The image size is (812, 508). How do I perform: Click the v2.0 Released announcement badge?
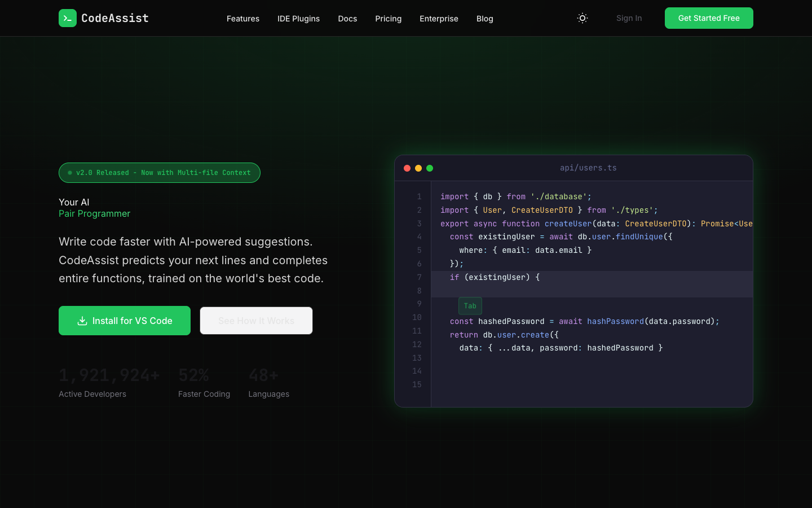[x=159, y=173]
